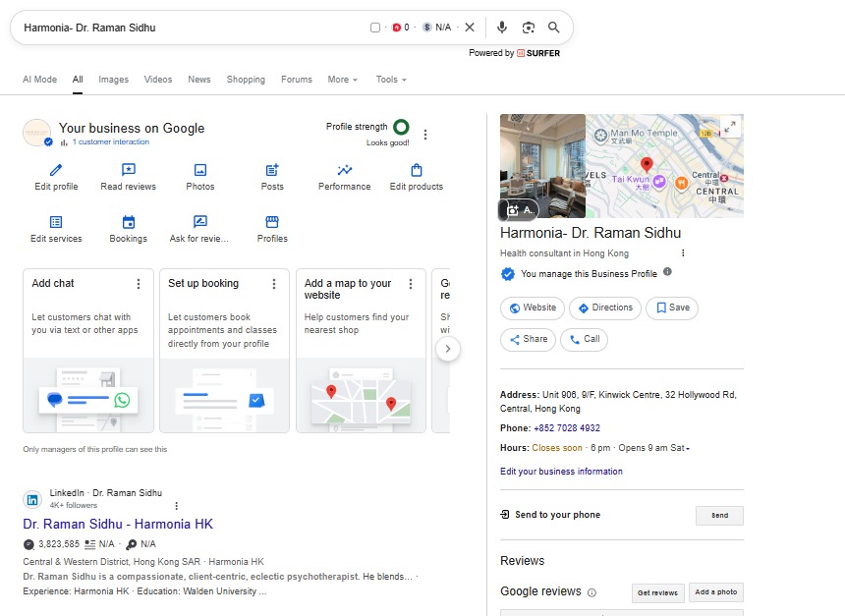
Task: Expand the More search menu
Action: [343, 80]
